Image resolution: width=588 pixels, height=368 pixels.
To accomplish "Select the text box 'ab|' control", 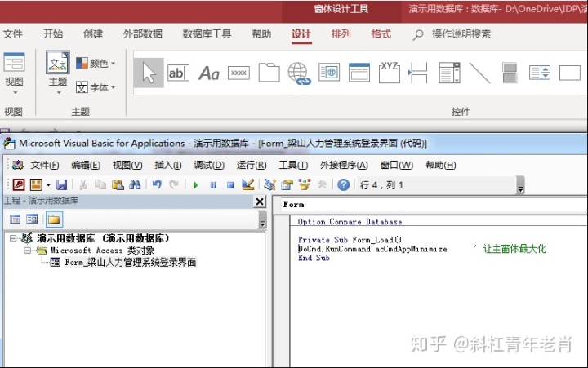I will [x=178, y=73].
